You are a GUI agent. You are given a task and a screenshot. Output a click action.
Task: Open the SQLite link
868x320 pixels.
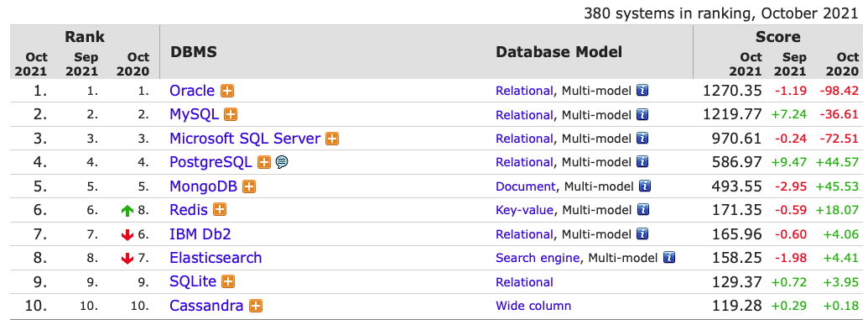tap(193, 281)
